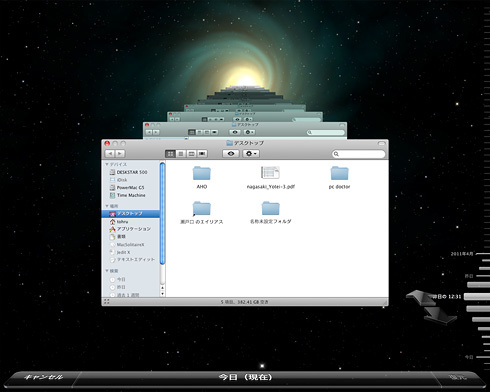Click status bar text 5 項目、382.41 GB 空き
Viewport: 490px width, 392px height.
click(244, 302)
